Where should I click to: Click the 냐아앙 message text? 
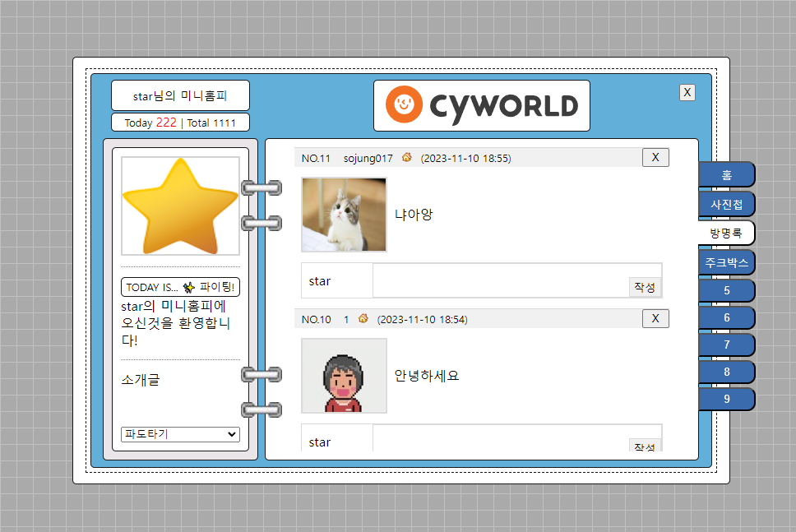pos(414,215)
